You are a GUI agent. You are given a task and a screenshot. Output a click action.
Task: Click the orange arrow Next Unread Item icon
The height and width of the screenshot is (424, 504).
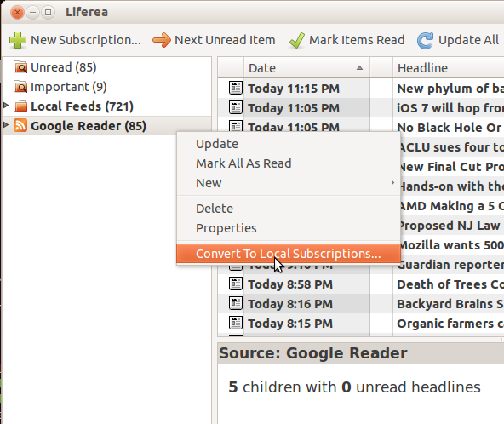[x=162, y=40]
